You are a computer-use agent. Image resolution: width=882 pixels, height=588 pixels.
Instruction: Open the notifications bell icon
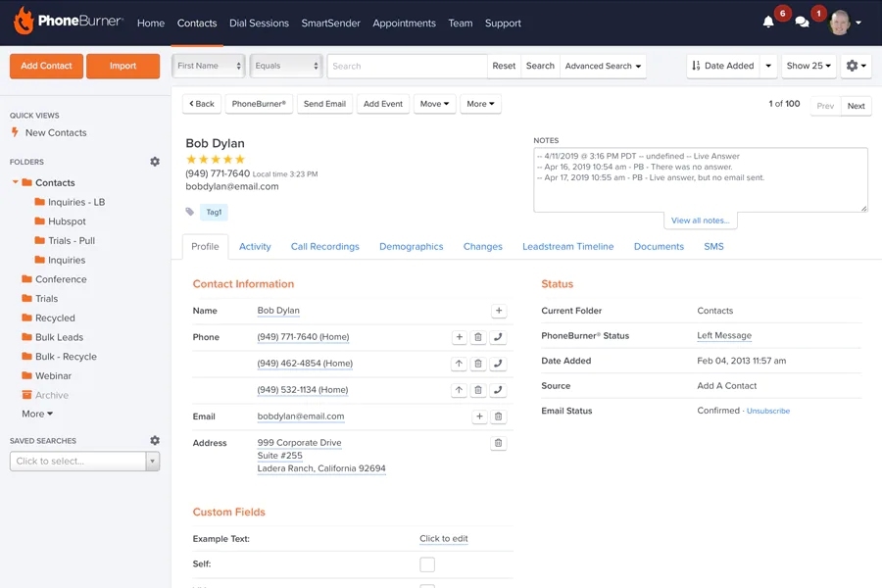coord(768,23)
